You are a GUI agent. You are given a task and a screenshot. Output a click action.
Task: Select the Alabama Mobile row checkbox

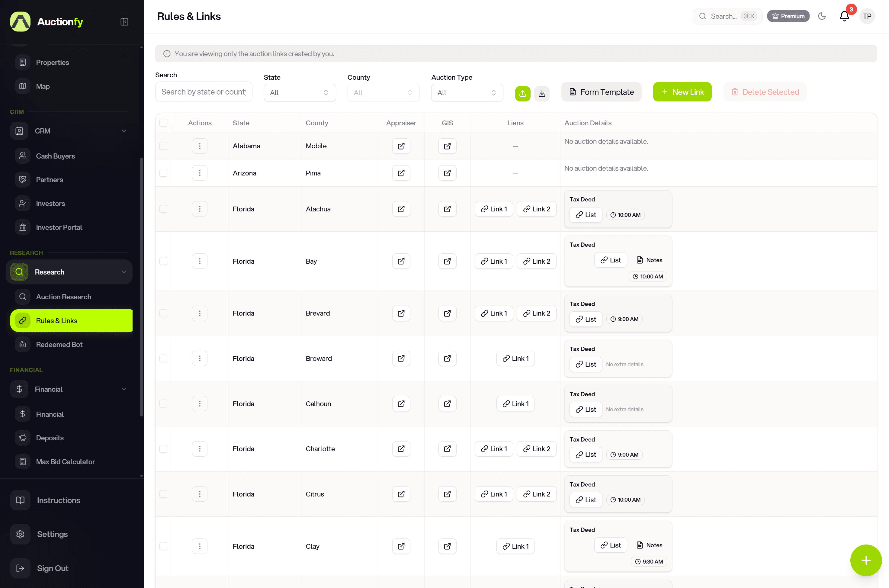(x=163, y=146)
